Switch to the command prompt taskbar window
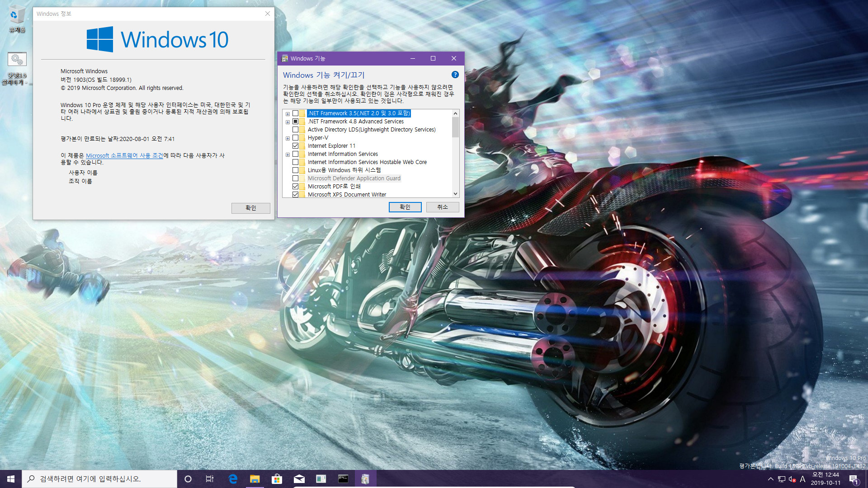 tap(343, 479)
